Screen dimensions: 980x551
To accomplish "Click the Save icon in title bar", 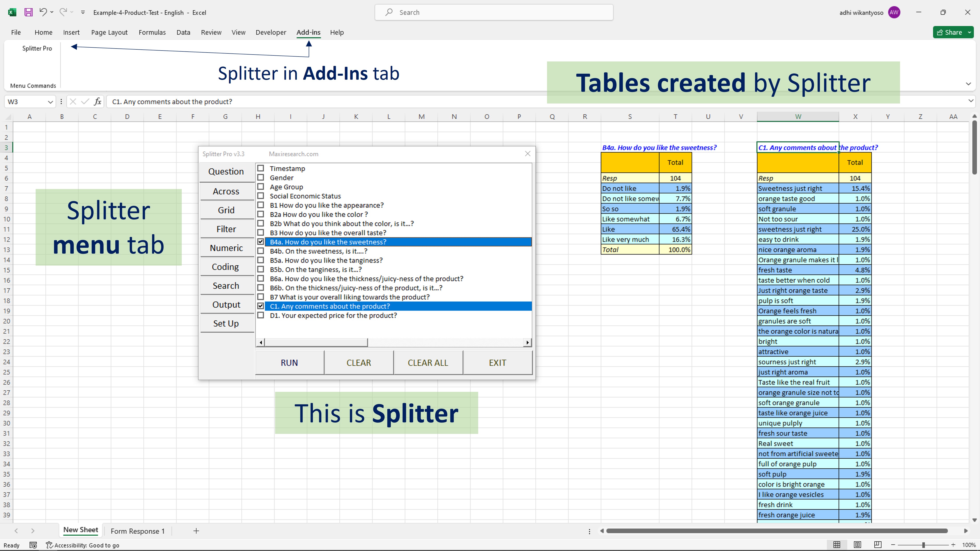I will click(29, 12).
